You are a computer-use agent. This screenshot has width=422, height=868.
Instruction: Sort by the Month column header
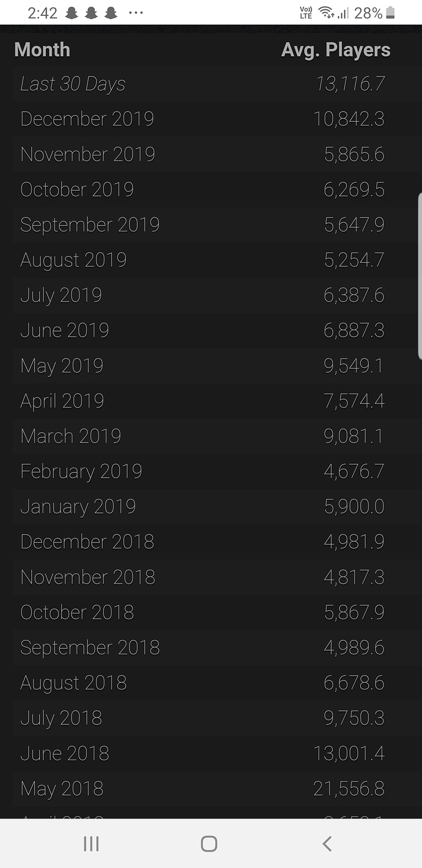click(x=42, y=50)
